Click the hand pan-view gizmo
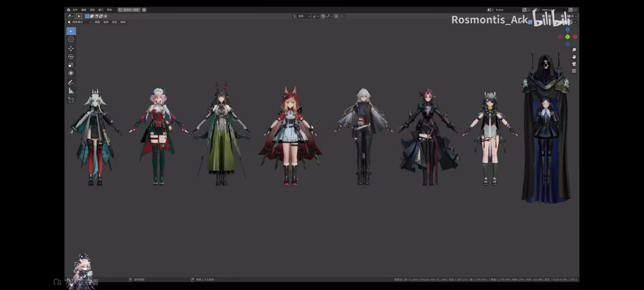 [x=574, y=57]
